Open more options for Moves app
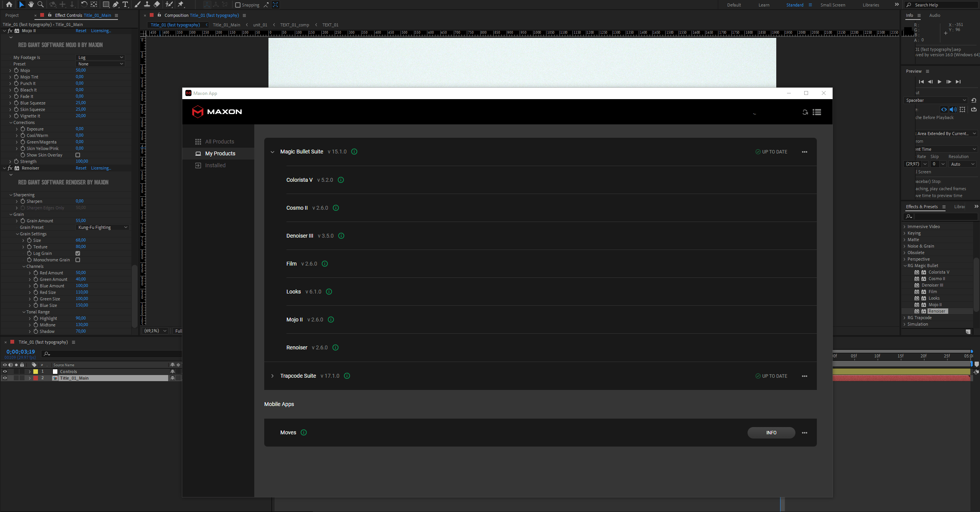Screen dimensions: 980x512 coord(805,433)
